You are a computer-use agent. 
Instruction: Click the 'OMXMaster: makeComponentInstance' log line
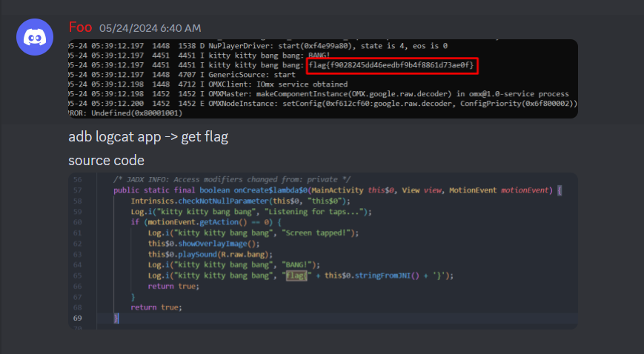(319, 93)
